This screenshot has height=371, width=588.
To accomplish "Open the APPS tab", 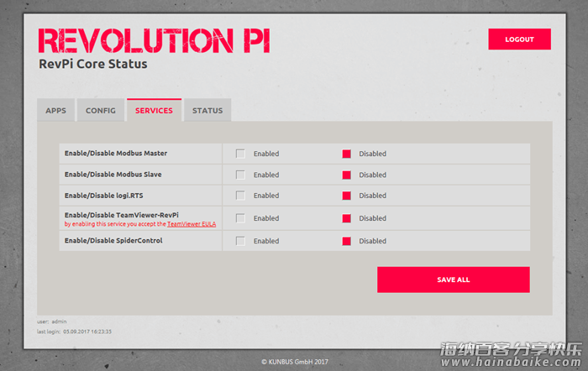I will click(55, 110).
